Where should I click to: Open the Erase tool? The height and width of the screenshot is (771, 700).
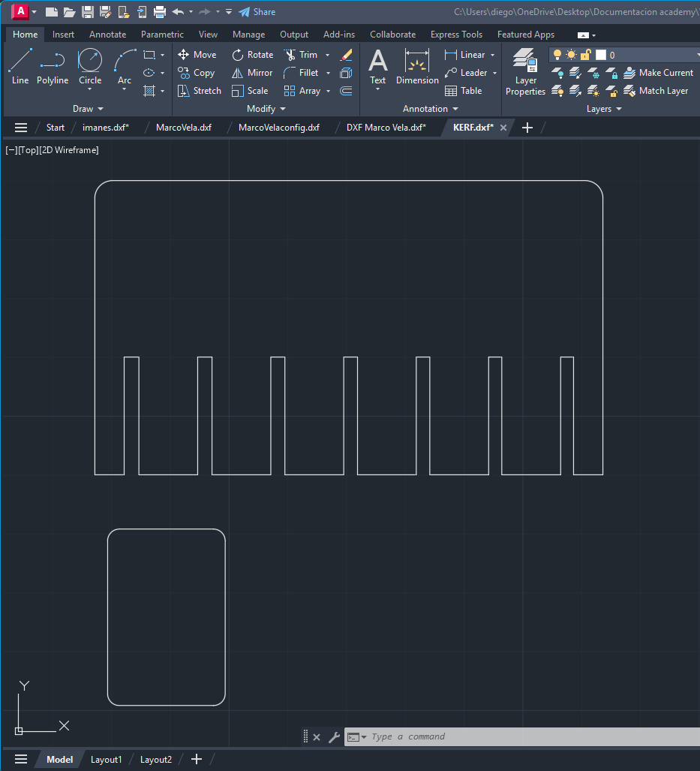[x=346, y=54]
